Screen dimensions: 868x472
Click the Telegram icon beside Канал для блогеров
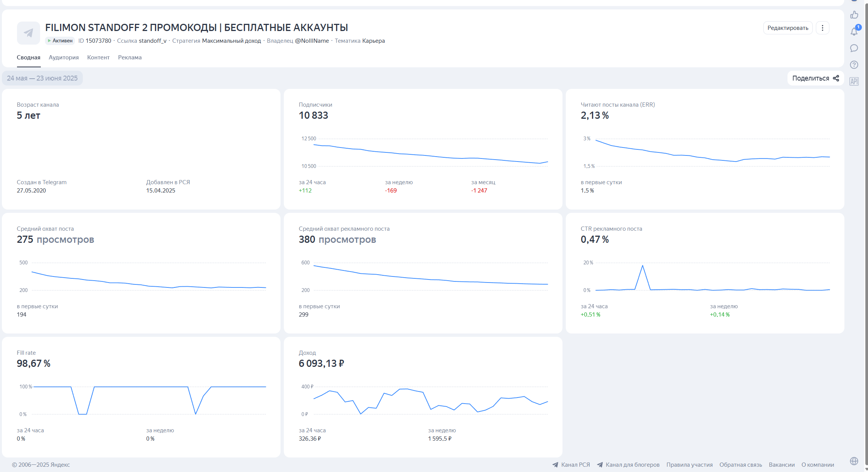(x=600, y=465)
